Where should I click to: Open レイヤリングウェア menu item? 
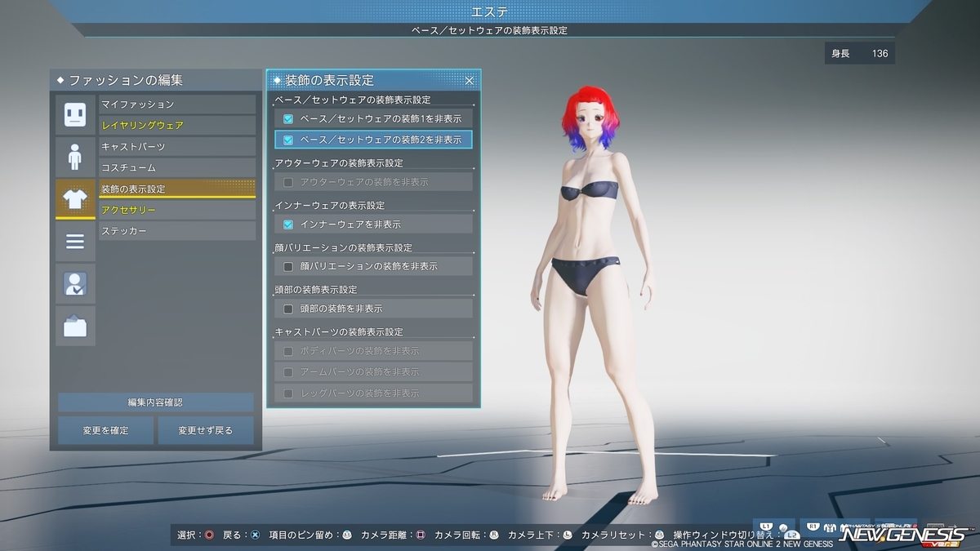[177, 126]
